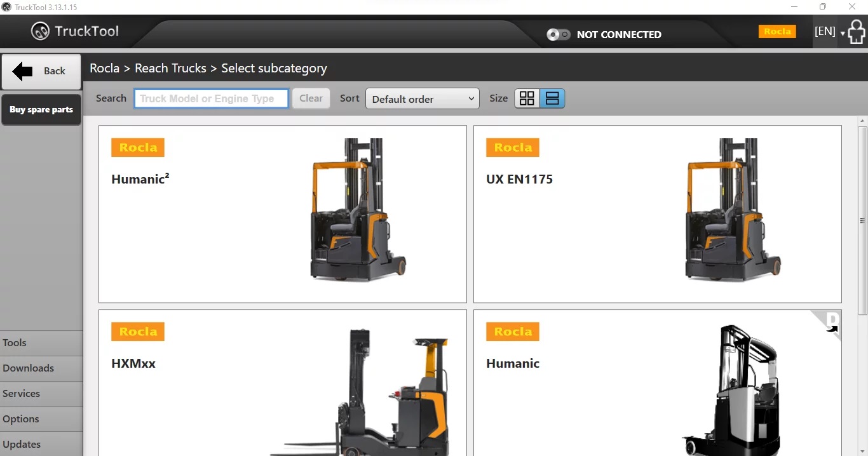This screenshot has width=868, height=456.
Task: Click the UX EN1175 model name text
Action: point(519,179)
